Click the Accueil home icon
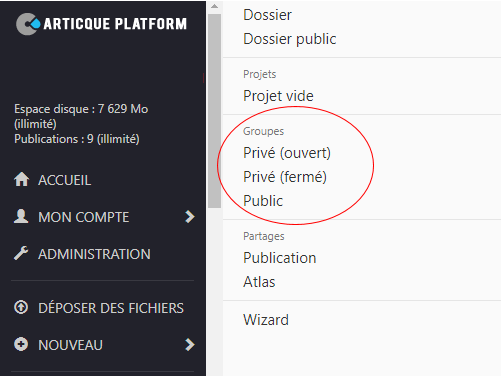501x376 pixels. 21,179
